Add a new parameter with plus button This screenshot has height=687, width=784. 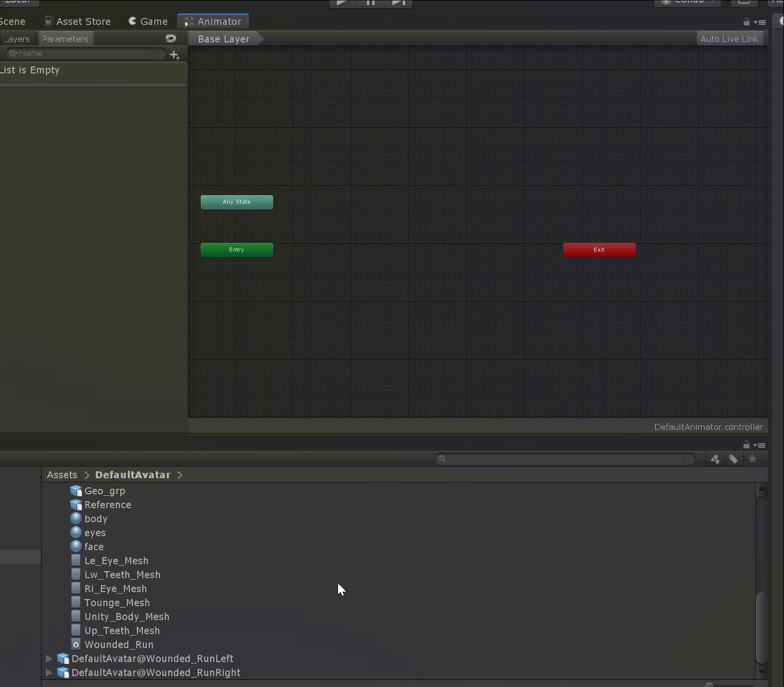(x=174, y=55)
